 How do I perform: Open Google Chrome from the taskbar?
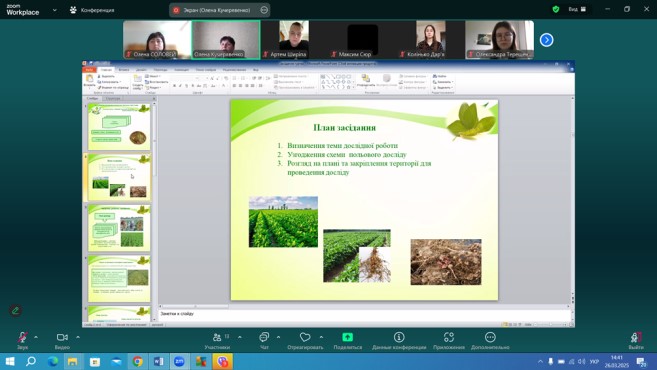pos(137,362)
